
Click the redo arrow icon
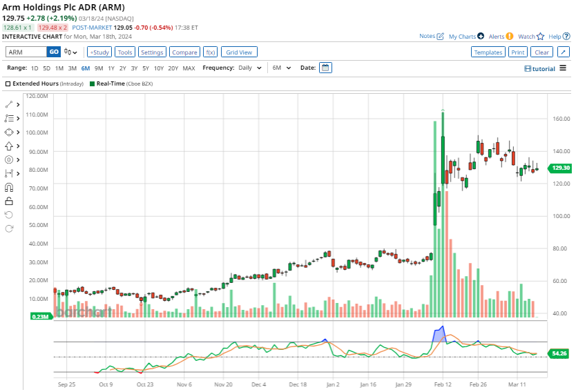(9, 228)
